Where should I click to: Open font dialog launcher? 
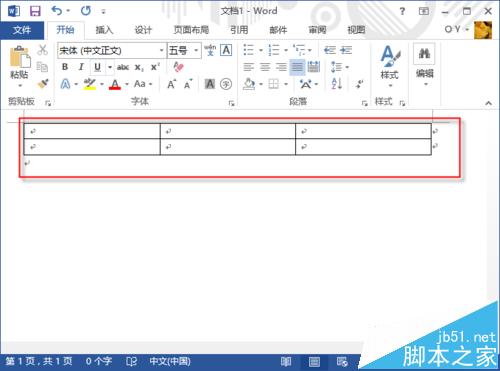[231, 103]
